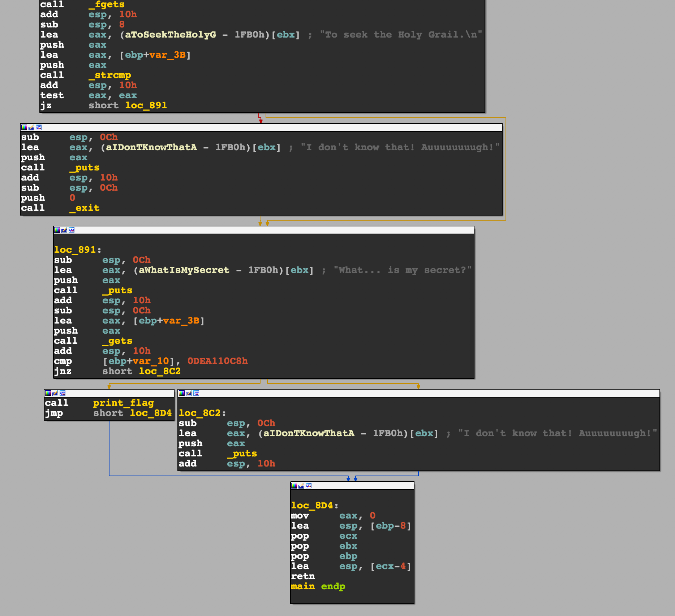
Task: Click the "What... is my secret?" comment
Action: [x=403, y=270]
